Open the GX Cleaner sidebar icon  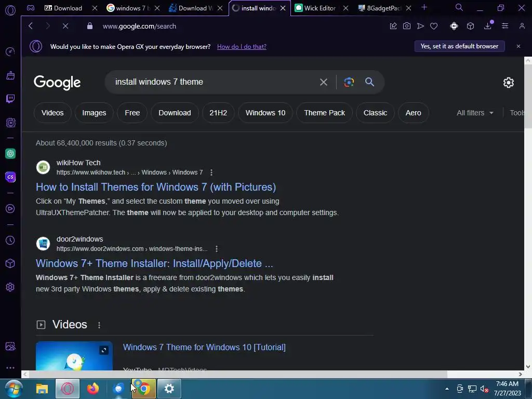pos(10,75)
